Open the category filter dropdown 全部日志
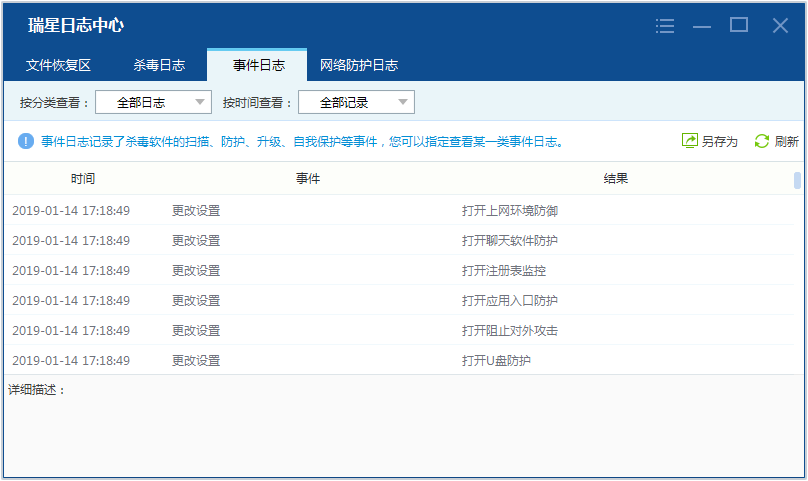Screen dimensions: 808x481 (153, 102)
